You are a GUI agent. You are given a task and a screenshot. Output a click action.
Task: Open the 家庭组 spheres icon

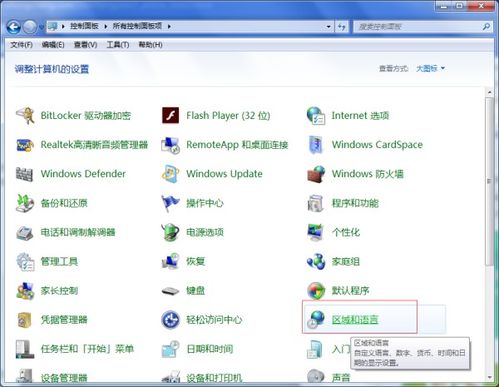click(316, 262)
